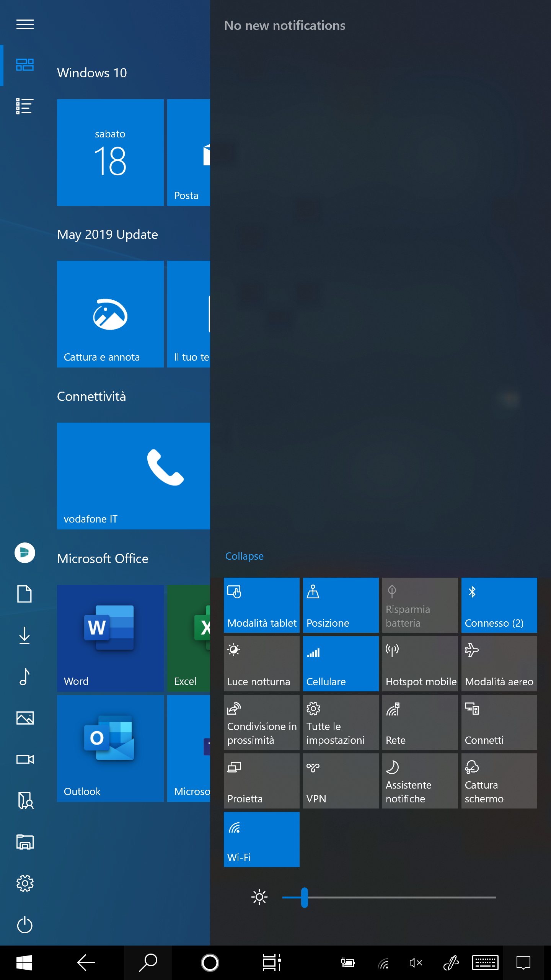The image size is (551, 980).
Task: Open Task View on the taskbar
Action: (272, 963)
